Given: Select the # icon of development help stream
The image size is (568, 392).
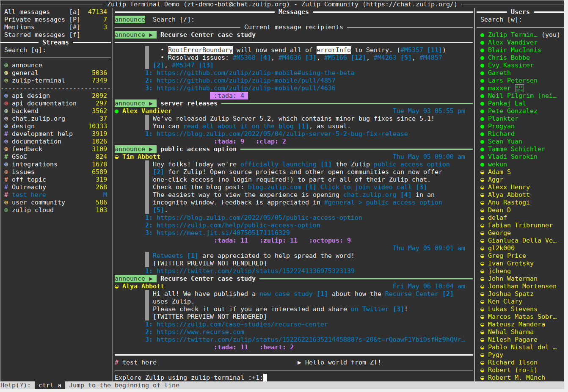Looking at the screenshot, I should 6,134.
